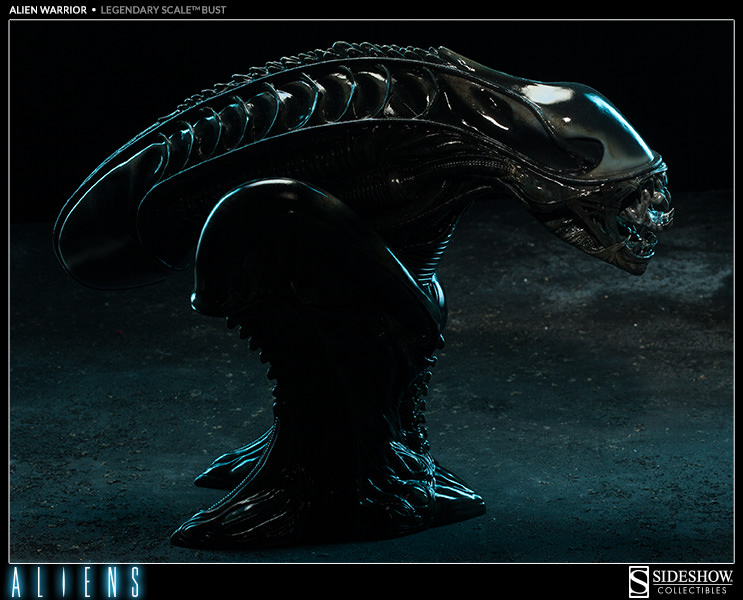Click the 'SIDESHOW' wordmark text
Screen dimensions: 743x600
coord(692,575)
